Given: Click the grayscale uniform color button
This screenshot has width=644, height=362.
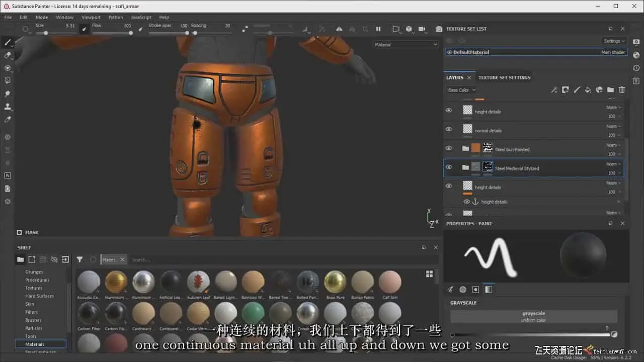Looking at the screenshot, I should tap(533, 316).
